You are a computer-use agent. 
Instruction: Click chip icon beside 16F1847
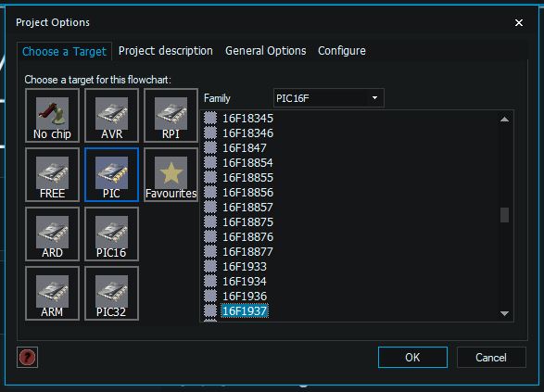[x=210, y=148]
